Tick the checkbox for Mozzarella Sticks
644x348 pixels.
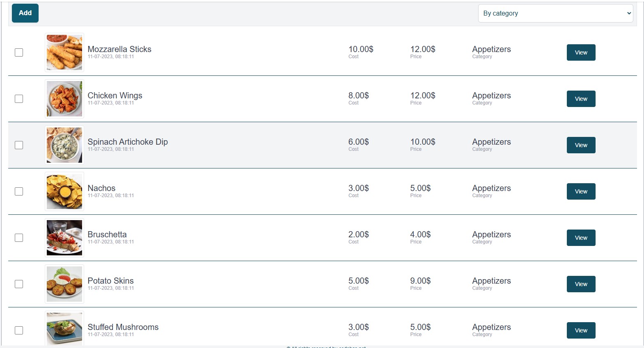(x=19, y=52)
